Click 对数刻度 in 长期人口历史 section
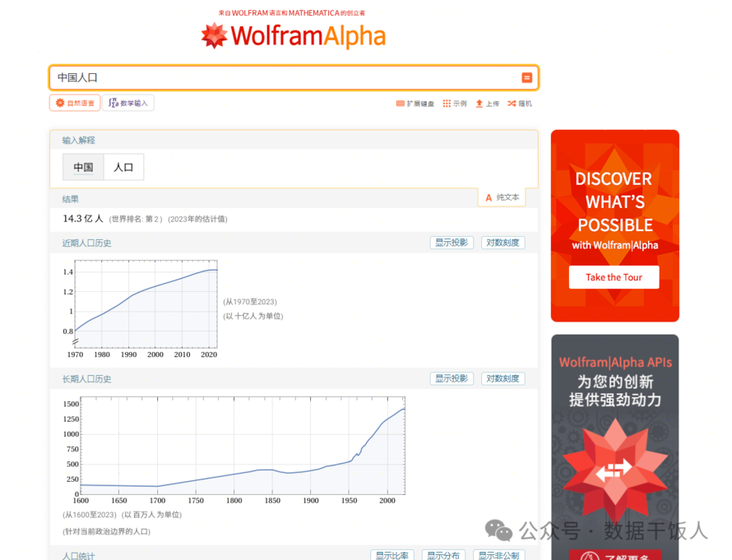 (503, 378)
